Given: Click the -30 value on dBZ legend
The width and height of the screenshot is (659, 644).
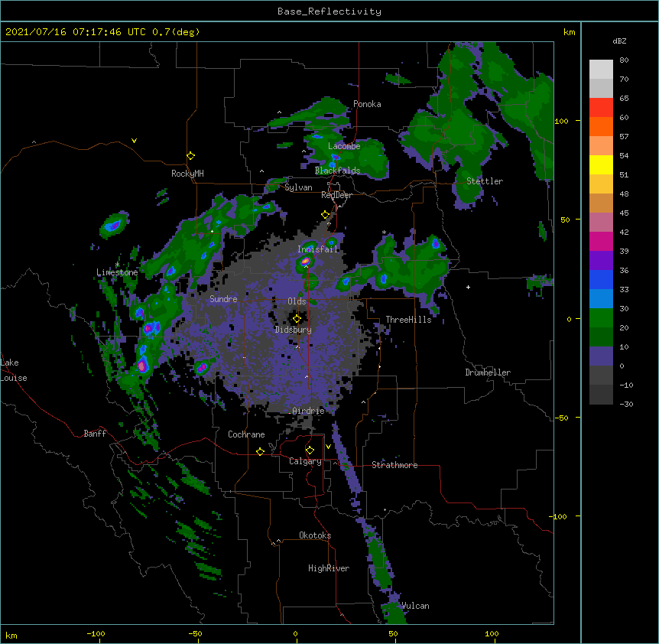Looking at the screenshot, I should (x=626, y=404).
